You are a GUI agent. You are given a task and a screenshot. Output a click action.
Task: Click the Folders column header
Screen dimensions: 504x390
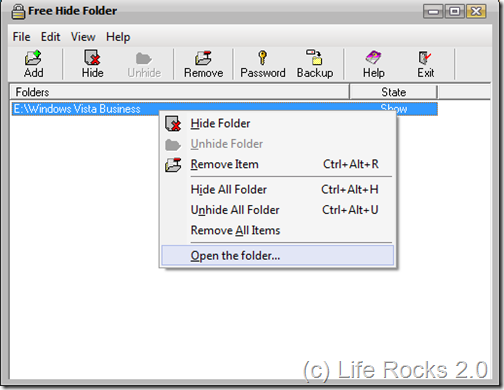180,92
